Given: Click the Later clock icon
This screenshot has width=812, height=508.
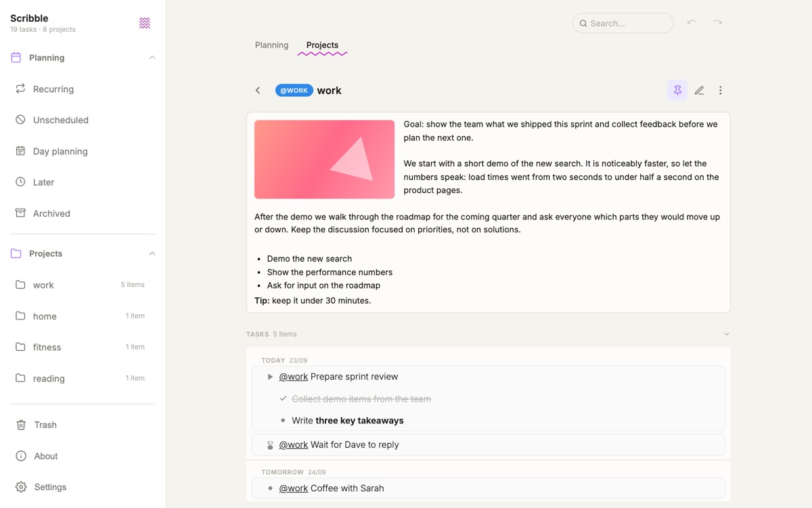Looking at the screenshot, I should (20, 182).
